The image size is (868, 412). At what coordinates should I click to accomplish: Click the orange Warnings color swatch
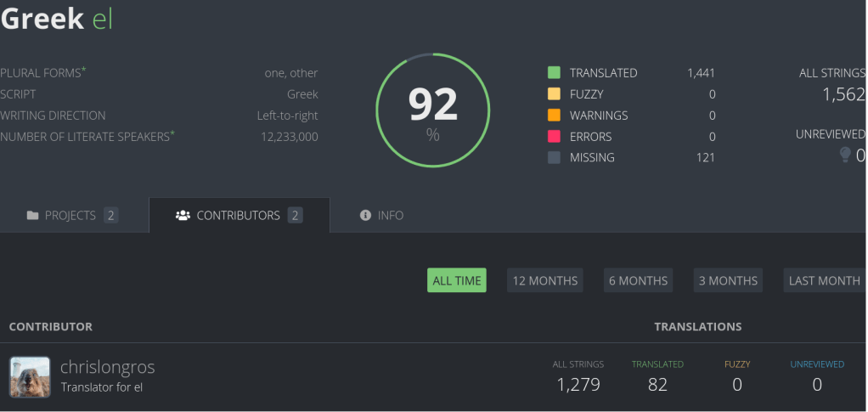(554, 116)
